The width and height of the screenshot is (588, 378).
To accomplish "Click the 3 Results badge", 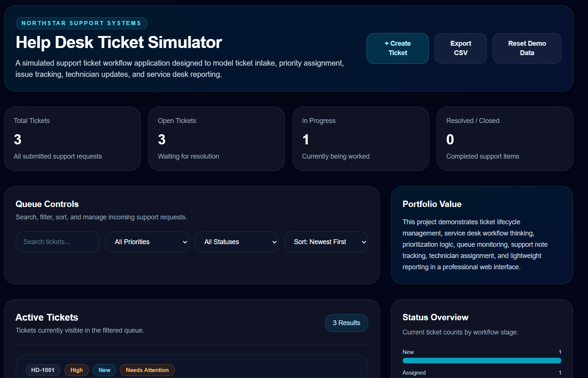I will [346, 323].
